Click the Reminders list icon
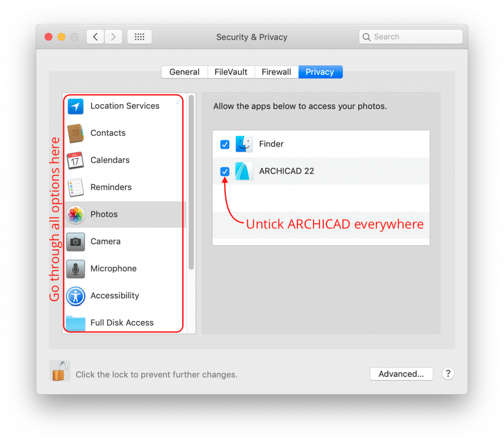Viewport: 504px width, 442px height. [76, 187]
